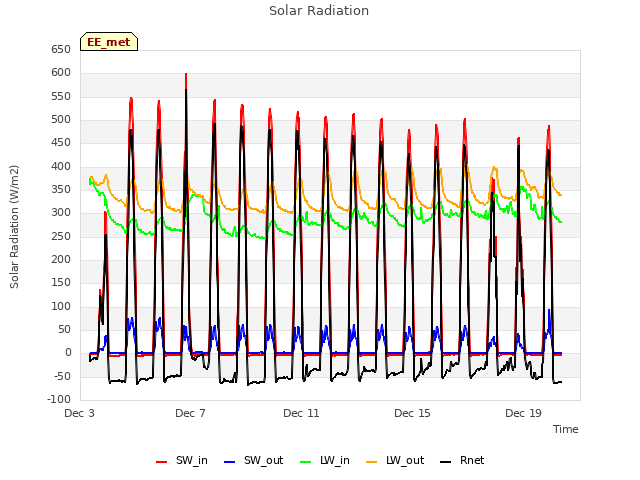
Task: Click the blue SW_out legend swatch
Action: pos(230,462)
